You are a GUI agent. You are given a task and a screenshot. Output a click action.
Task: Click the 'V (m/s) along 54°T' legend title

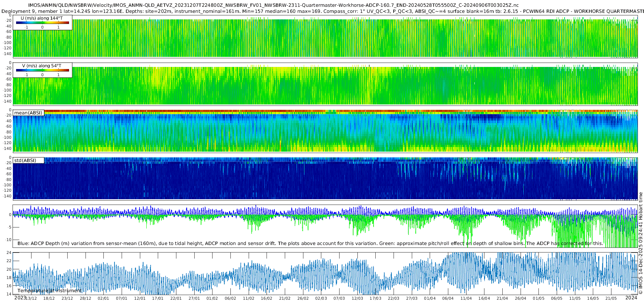point(42,66)
